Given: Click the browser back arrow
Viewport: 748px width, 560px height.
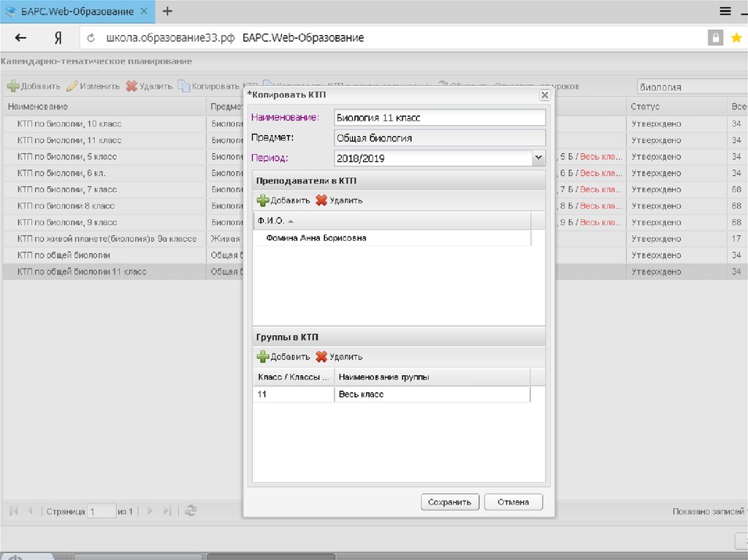Looking at the screenshot, I should 20,38.
